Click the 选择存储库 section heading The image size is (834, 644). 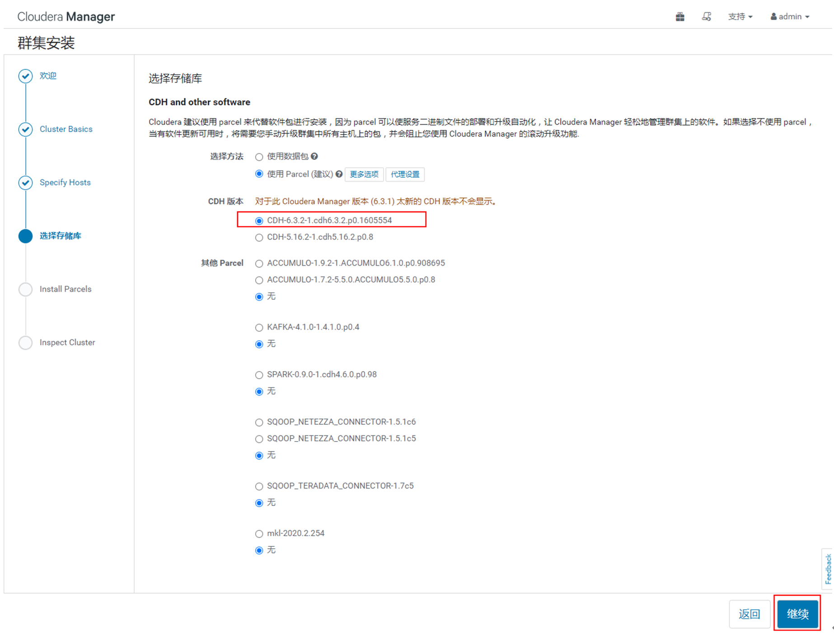pos(175,79)
